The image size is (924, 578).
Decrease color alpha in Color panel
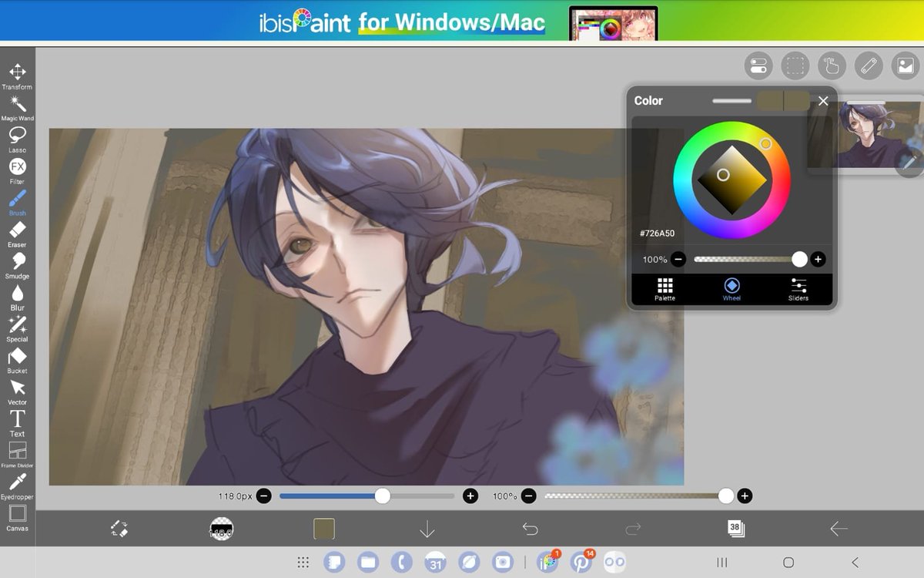[x=678, y=260]
